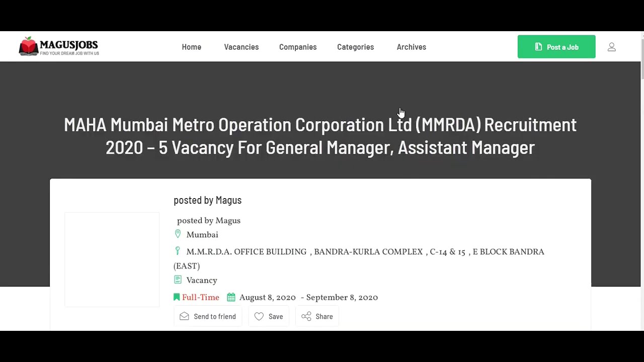This screenshot has height=362, width=644.
Task: Click the share network icon
Action: pos(306,316)
